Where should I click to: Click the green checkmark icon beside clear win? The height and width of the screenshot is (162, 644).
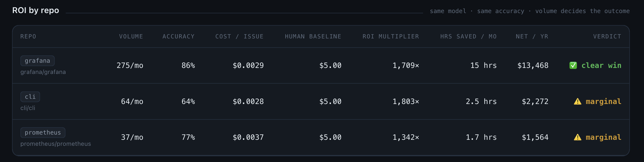pos(573,65)
